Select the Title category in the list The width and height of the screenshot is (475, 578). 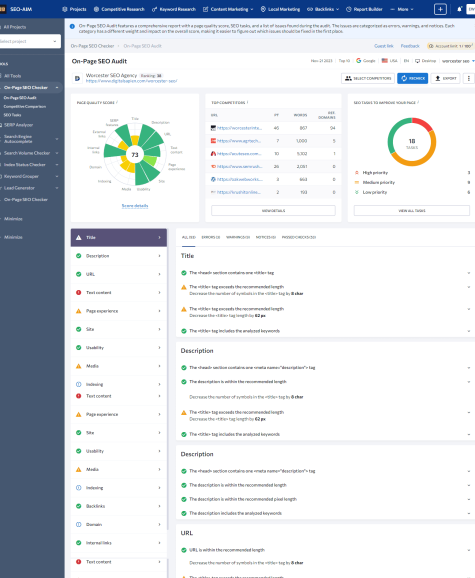(x=119, y=238)
